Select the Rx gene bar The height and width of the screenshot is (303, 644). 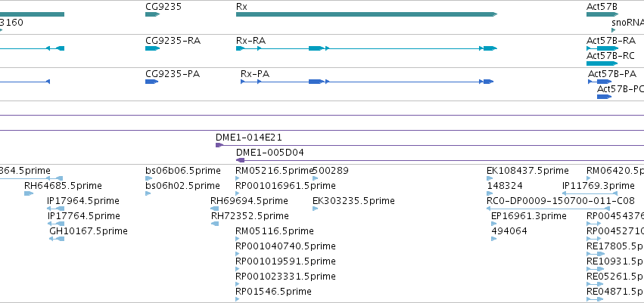coord(366,14)
